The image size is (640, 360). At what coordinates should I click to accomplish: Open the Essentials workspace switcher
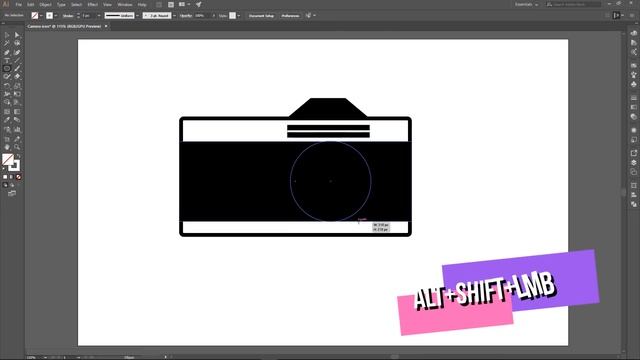tap(527, 4)
